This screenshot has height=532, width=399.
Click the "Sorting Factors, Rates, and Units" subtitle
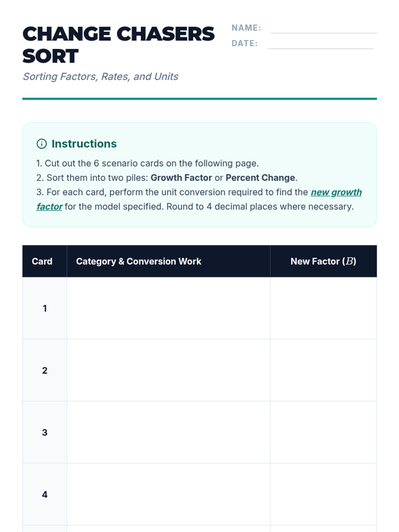pyautogui.click(x=100, y=76)
